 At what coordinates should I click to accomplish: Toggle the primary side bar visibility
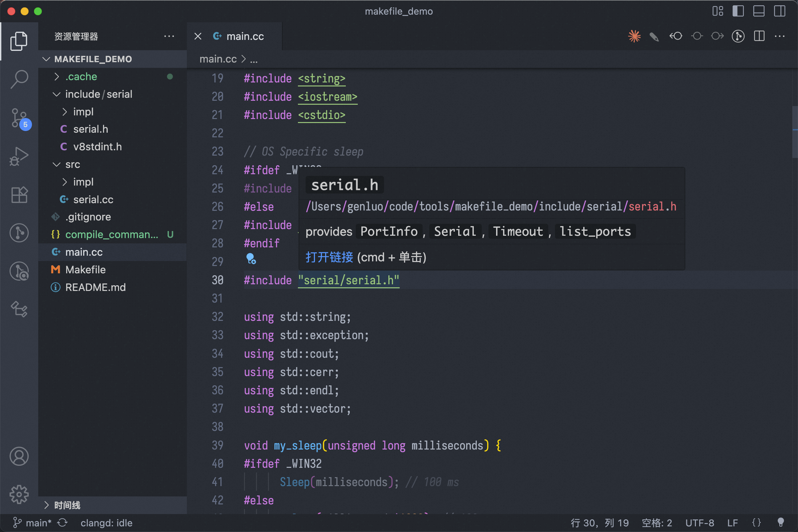tap(738, 11)
